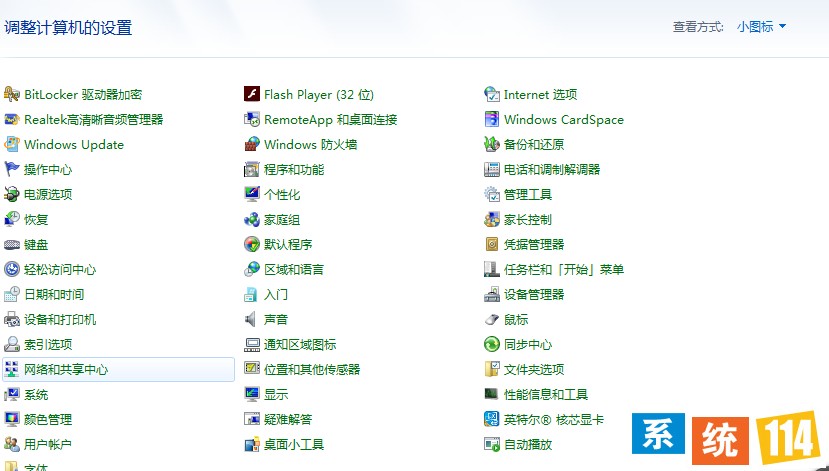
Task: Click the 声音 speaker icon
Action: click(251, 319)
